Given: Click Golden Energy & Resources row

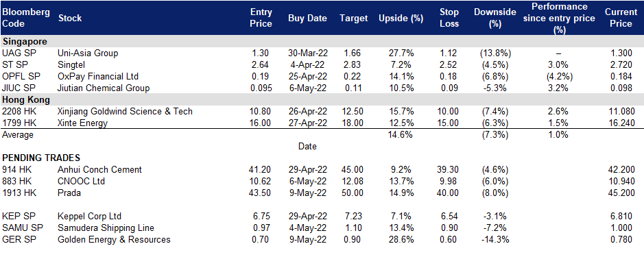Looking at the screenshot, I should click(322, 240).
